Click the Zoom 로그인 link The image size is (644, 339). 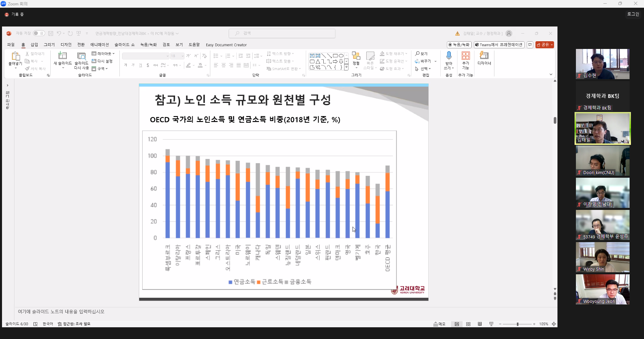pyautogui.click(x=633, y=14)
